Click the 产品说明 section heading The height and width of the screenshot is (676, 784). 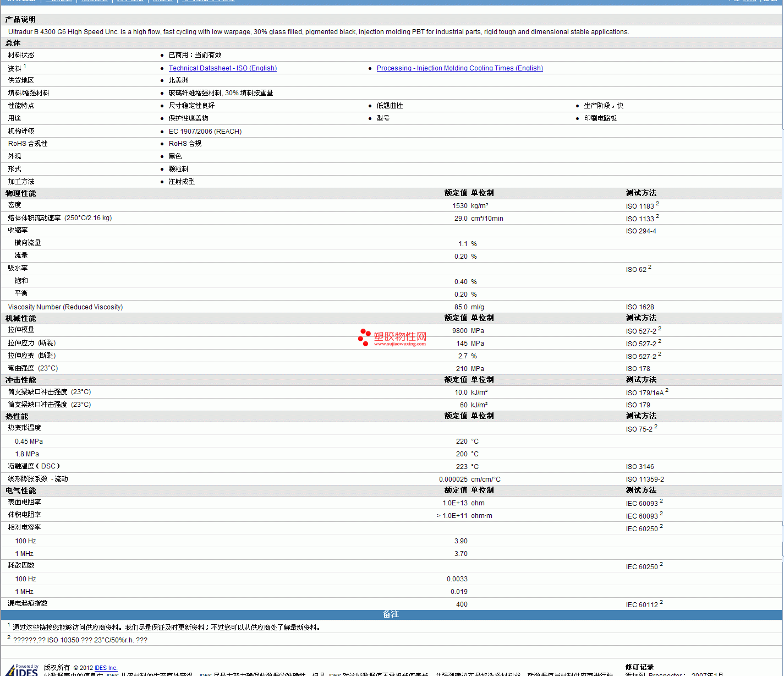(x=21, y=19)
